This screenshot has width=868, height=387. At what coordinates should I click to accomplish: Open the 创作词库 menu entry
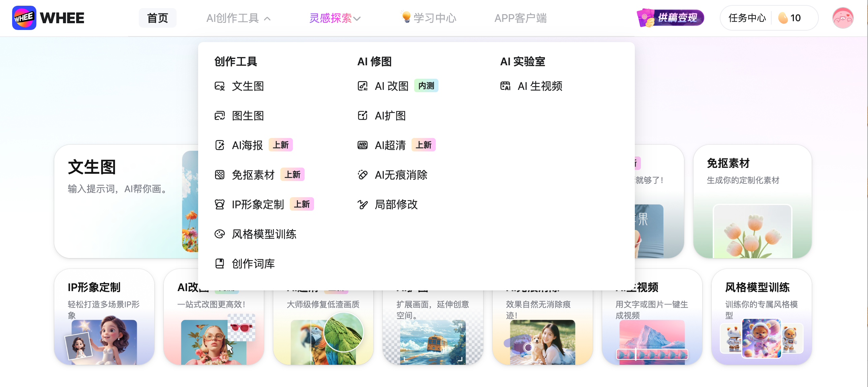(253, 263)
